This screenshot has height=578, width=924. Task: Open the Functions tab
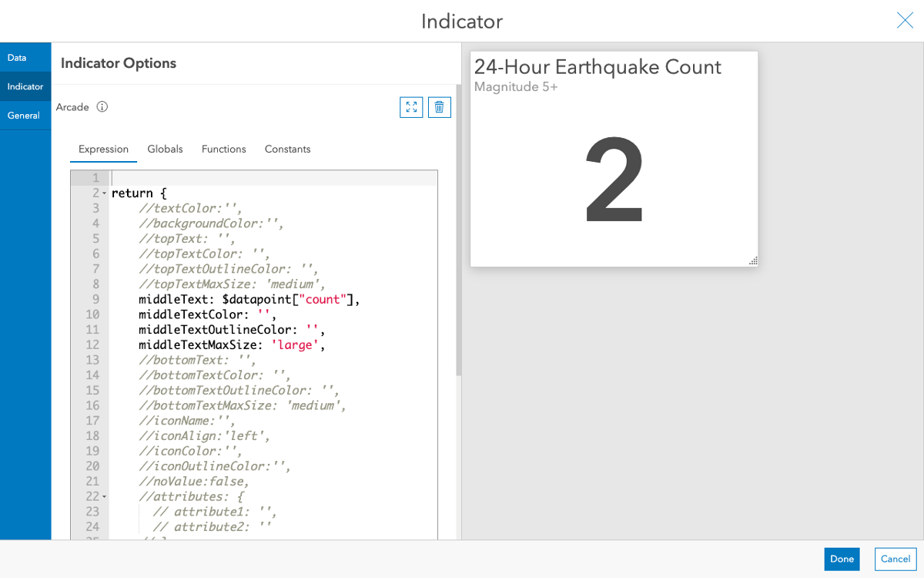tap(223, 149)
